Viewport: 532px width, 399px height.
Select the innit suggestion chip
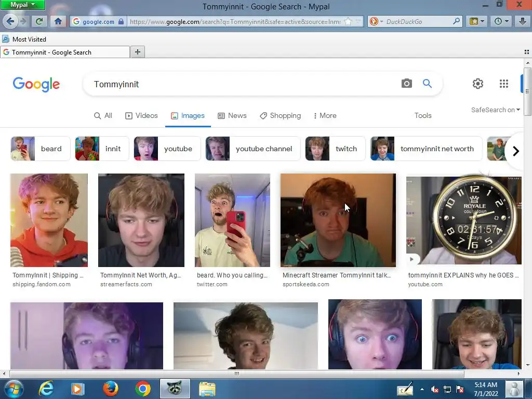pyautogui.click(x=102, y=149)
